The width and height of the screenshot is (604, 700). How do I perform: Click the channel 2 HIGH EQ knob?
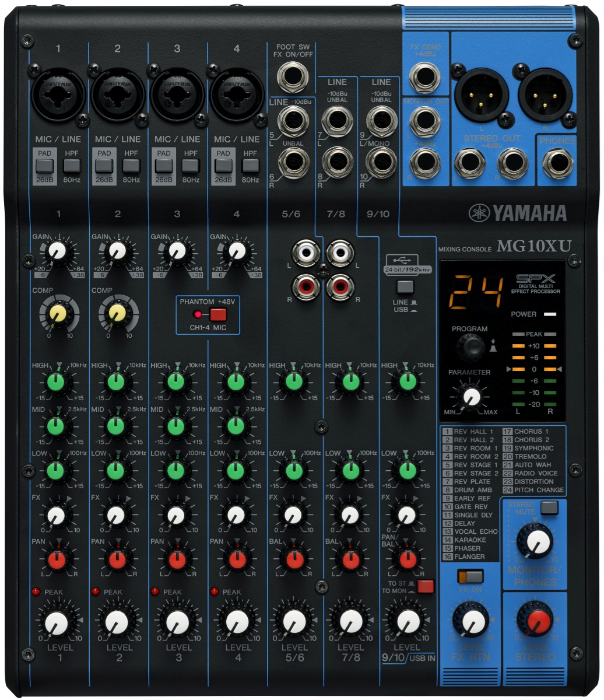coord(116,382)
